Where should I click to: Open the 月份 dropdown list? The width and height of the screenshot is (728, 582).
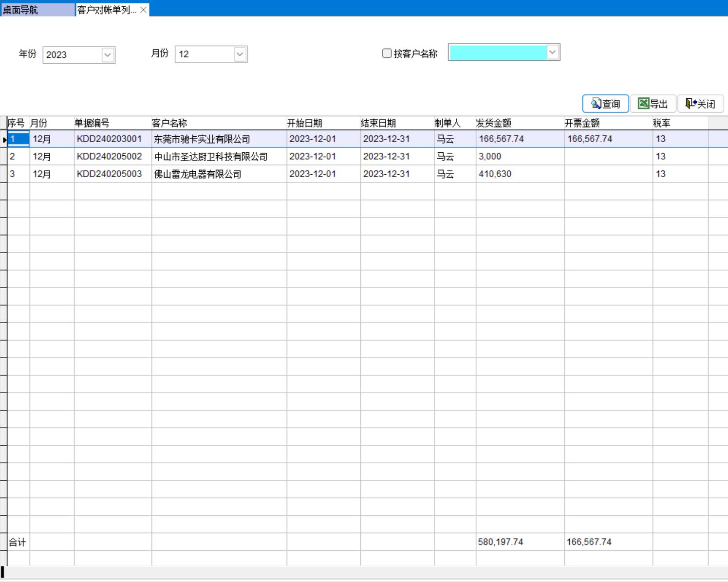tap(240, 55)
